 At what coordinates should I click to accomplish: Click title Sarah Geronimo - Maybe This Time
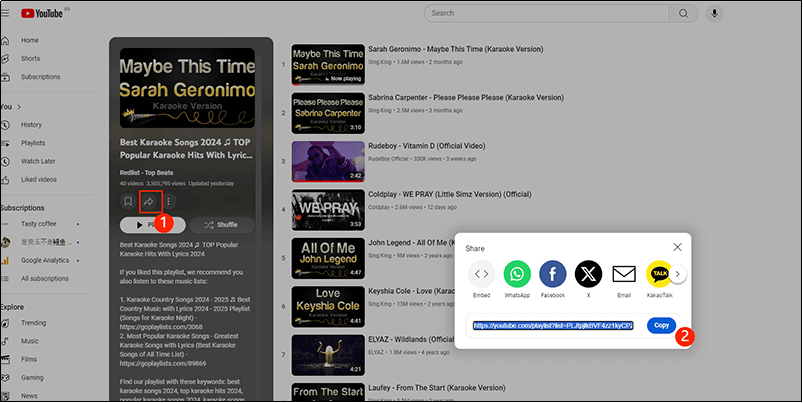456,49
